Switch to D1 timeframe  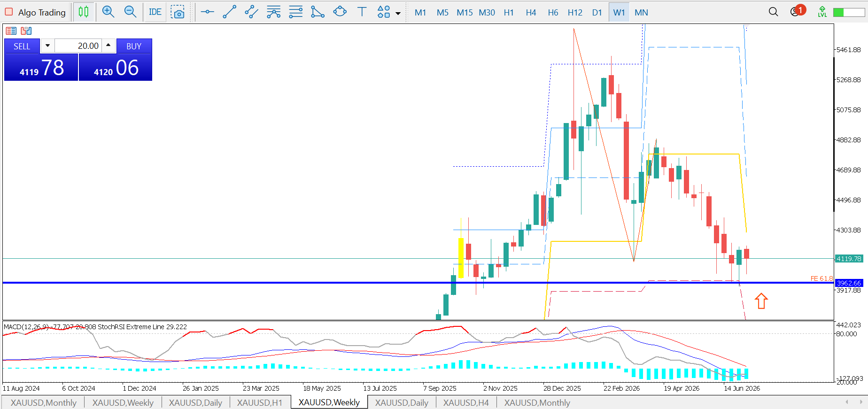[x=597, y=13]
